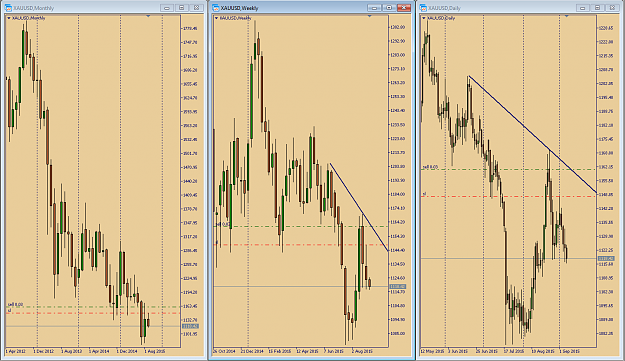The height and width of the screenshot is (361, 625).
Task: Click the '1 Aug 2015' date on Monthly time axis
Action: point(155,351)
